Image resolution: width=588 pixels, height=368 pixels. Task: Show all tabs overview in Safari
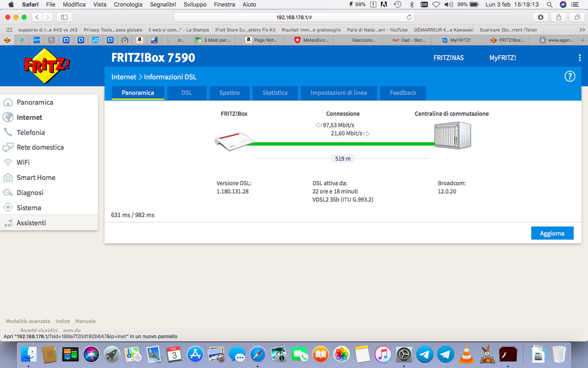tap(577, 17)
